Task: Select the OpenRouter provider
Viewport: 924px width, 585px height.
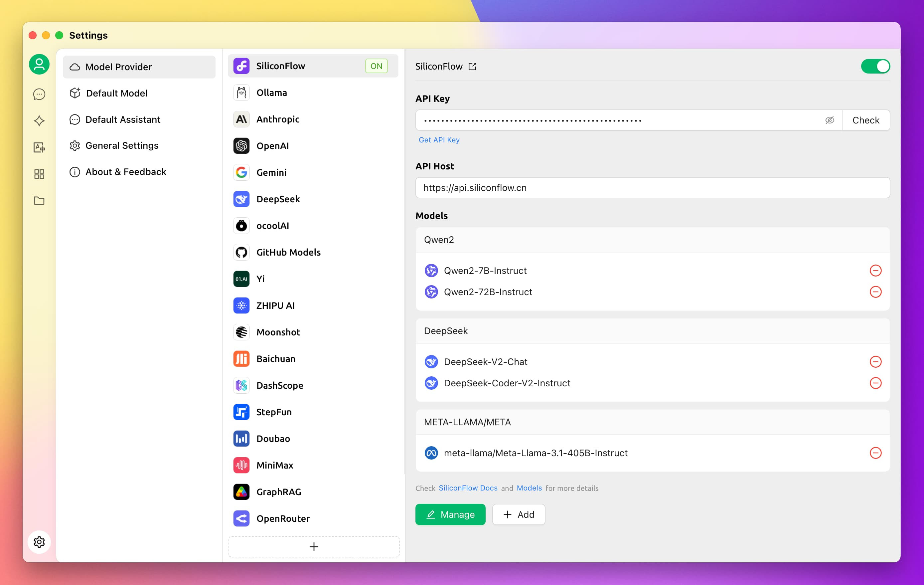Action: tap(283, 518)
